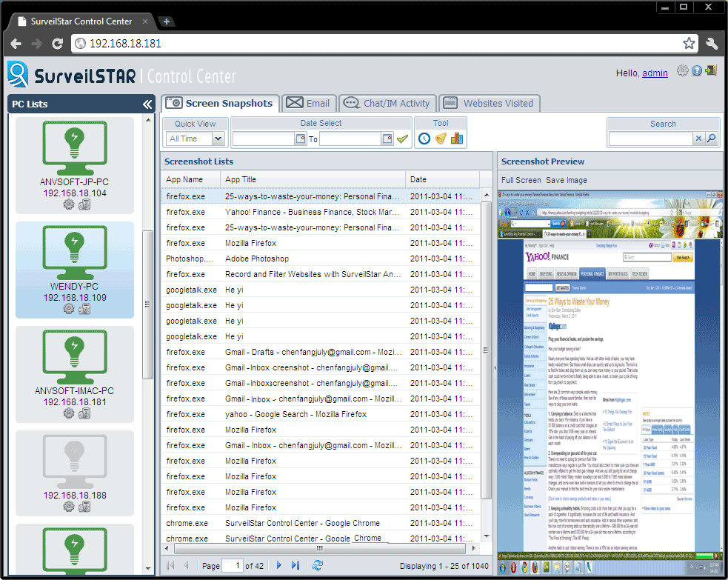Click the page number input field
Image resolution: width=728 pixels, height=580 pixels.
pos(233,565)
